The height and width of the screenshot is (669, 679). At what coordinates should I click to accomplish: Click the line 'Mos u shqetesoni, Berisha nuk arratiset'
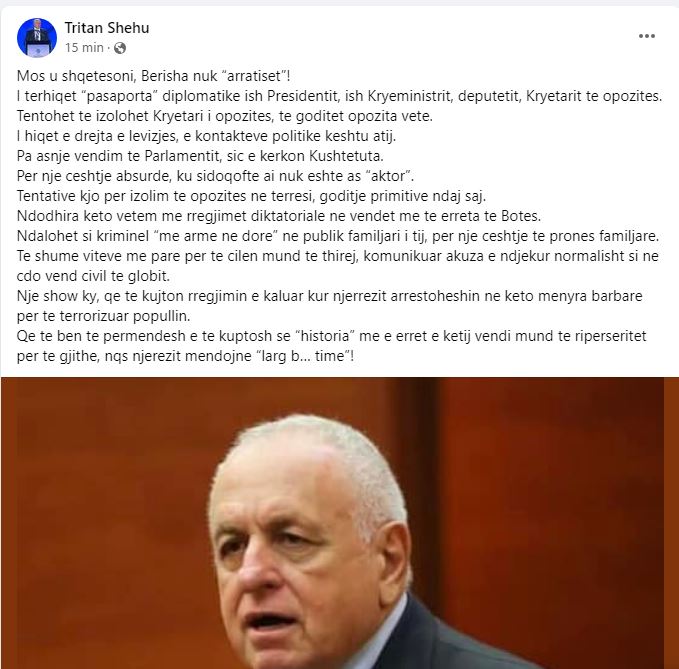coord(153,76)
